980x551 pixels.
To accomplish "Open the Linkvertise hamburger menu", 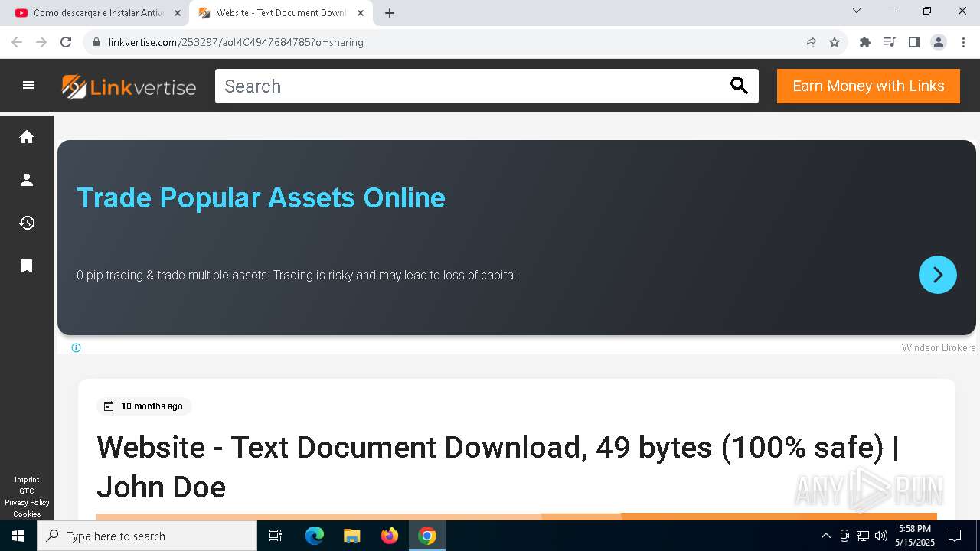I will pyautogui.click(x=28, y=86).
